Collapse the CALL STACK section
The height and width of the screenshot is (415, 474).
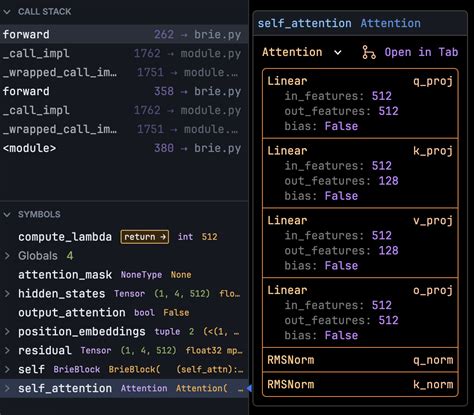[x=7, y=12]
